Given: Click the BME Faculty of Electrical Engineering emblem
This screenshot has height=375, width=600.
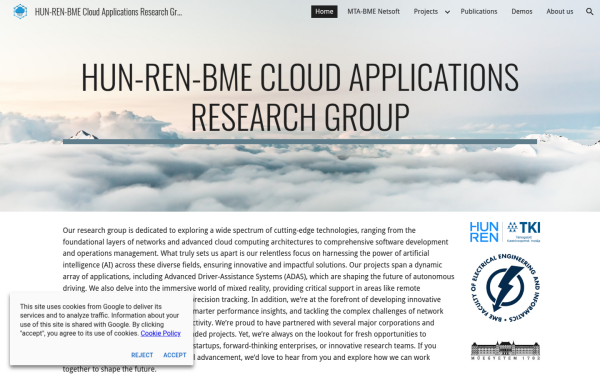Looking at the screenshot, I should tap(505, 287).
